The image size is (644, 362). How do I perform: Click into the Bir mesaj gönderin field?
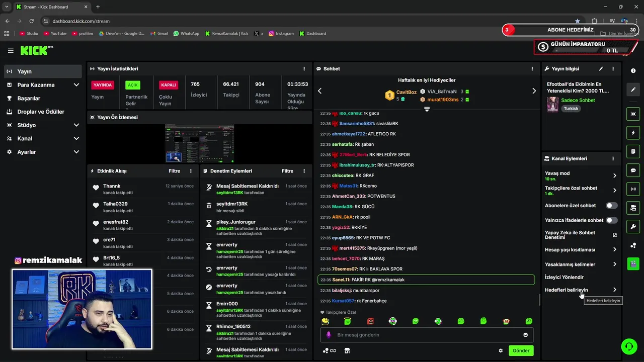[x=427, y=335]
